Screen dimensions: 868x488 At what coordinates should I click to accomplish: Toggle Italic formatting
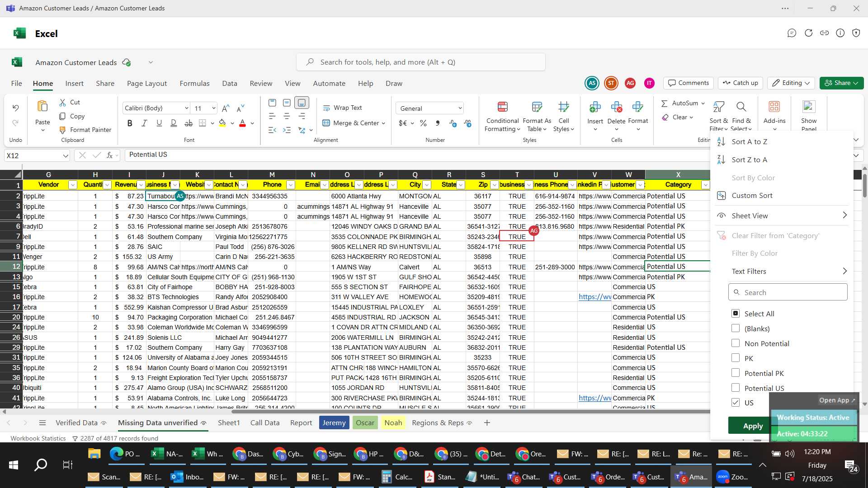(144, 123)
